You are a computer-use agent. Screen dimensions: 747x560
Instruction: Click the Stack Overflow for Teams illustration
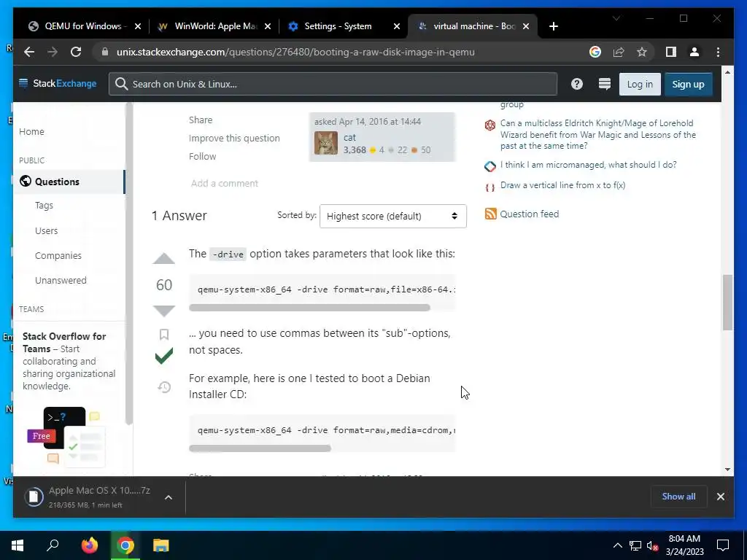tap(65, 437)
